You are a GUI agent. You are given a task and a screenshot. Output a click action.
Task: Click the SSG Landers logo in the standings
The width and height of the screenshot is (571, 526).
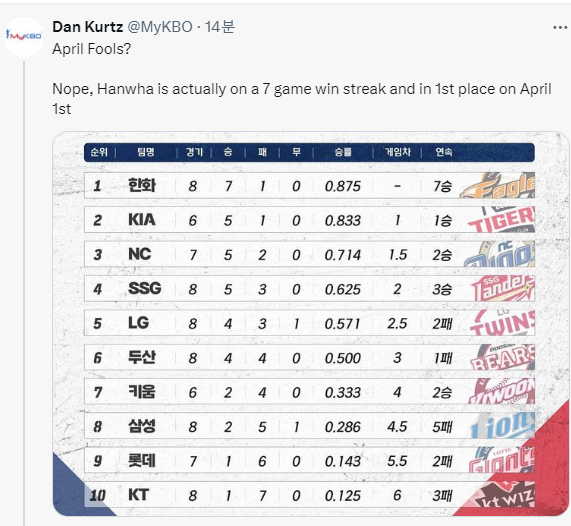pyautogui.click(x=503, y=288)
